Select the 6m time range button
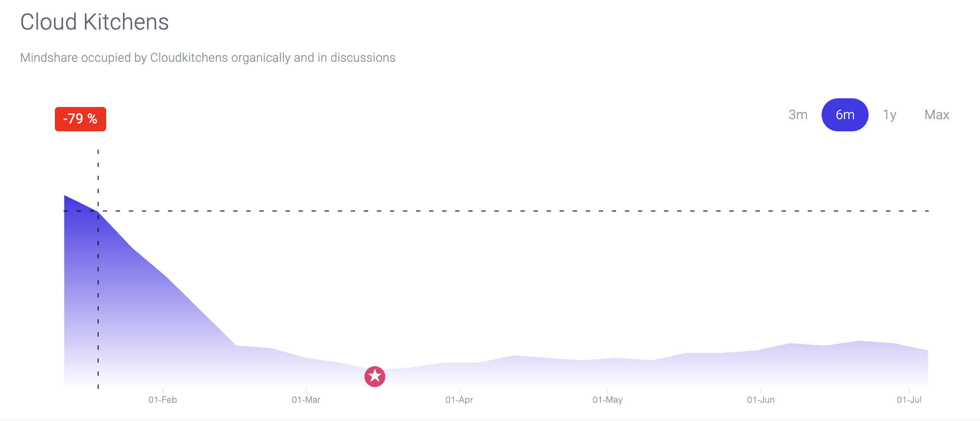 point(845,115)
